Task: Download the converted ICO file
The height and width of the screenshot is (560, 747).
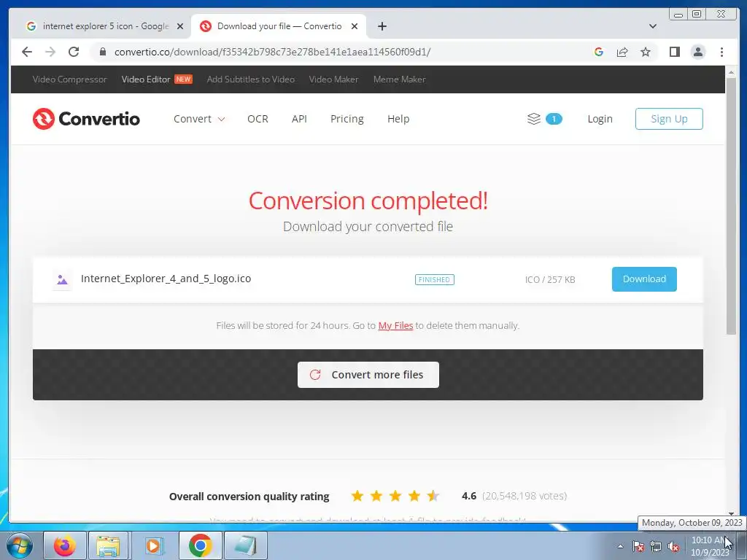Action: coord(644,279)
